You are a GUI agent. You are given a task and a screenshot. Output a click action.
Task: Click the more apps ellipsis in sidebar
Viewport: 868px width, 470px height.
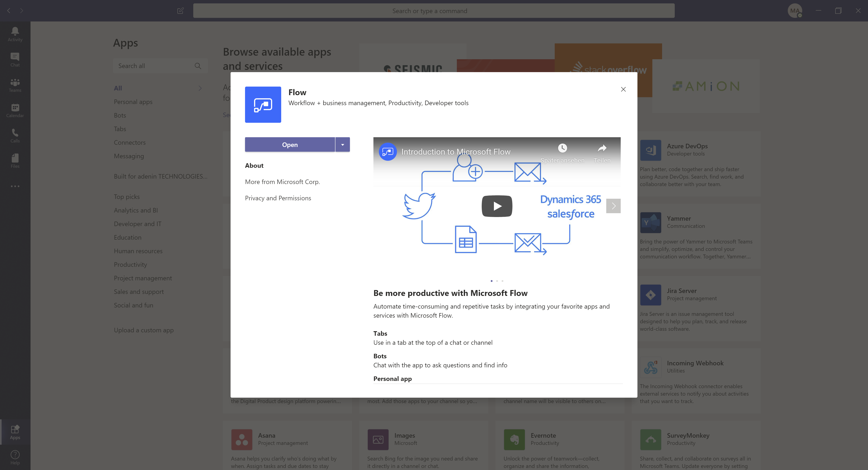click(15, 186)
